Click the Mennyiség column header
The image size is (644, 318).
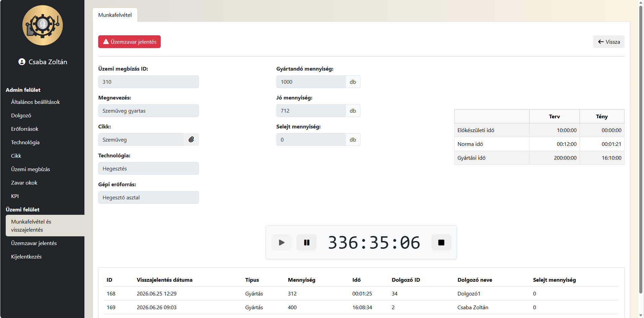(302, 280)
